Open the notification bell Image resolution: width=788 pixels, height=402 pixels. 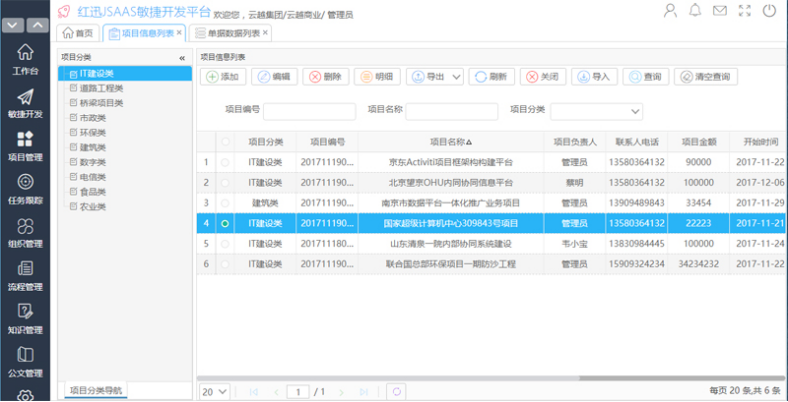click(695, 11)
